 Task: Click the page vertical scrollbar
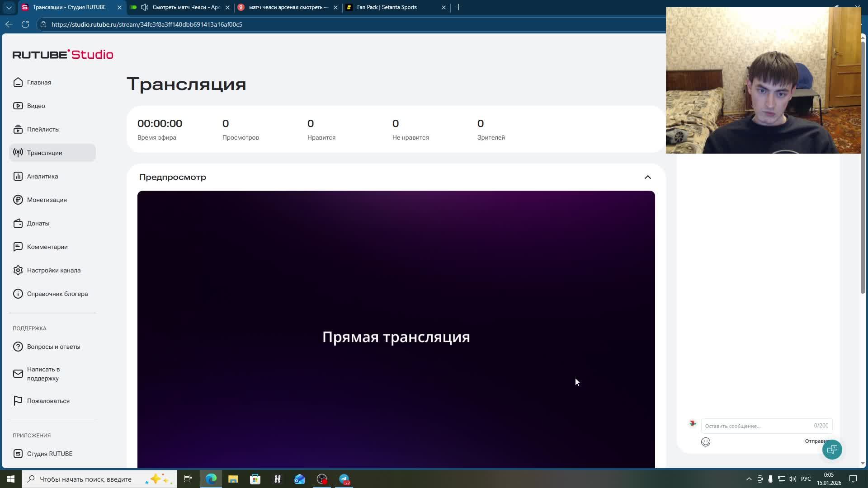(863, 181)
